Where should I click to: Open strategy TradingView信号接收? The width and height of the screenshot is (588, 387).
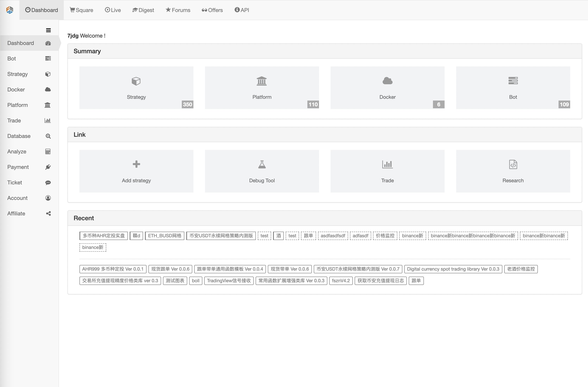pos(229,281)
